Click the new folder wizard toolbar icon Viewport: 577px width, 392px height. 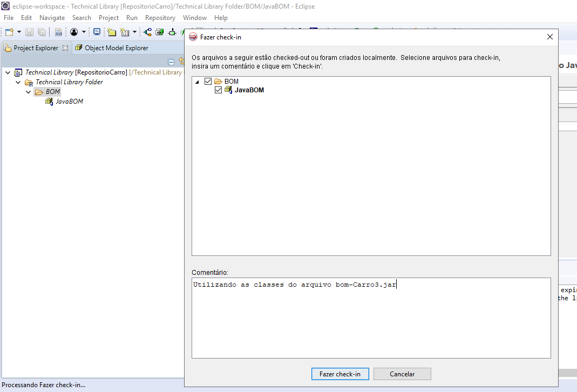click(112, 32)
